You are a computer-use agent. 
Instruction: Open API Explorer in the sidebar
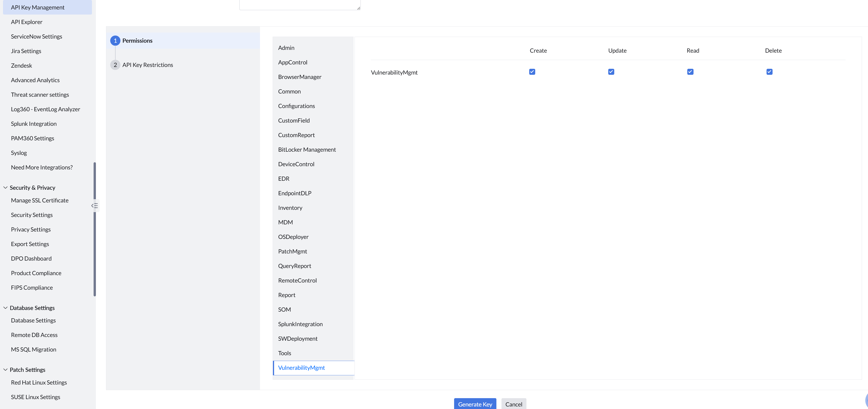coord(27,22)
